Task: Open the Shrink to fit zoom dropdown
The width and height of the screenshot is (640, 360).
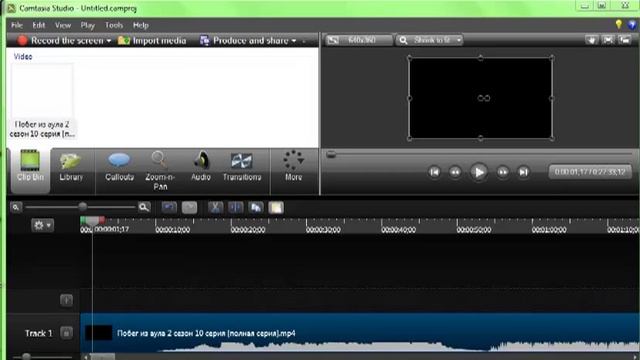Action: point(429,40)
